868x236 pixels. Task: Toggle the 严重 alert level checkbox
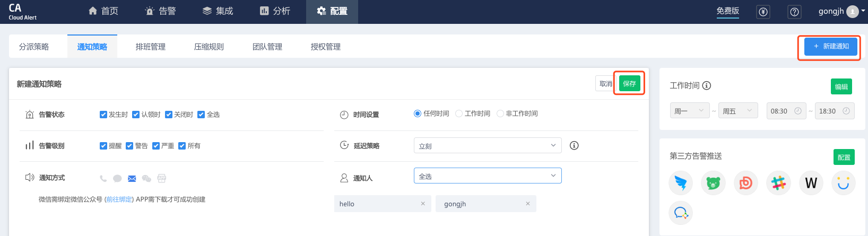[x=156, y=146]
